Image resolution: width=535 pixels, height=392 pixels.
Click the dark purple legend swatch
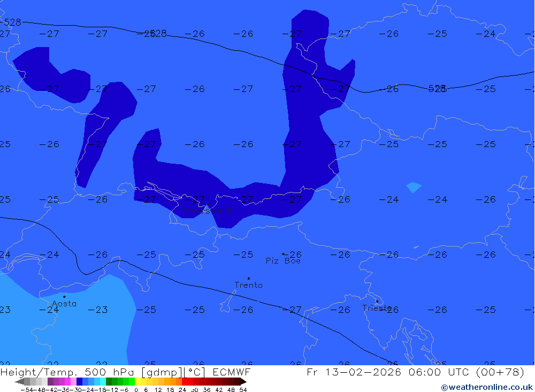point(50,382)
